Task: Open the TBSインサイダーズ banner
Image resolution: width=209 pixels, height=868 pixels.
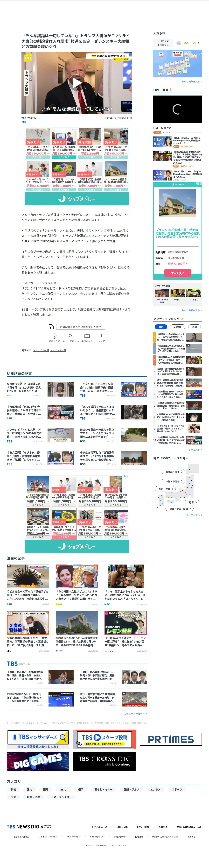Action: click(38, 739)
